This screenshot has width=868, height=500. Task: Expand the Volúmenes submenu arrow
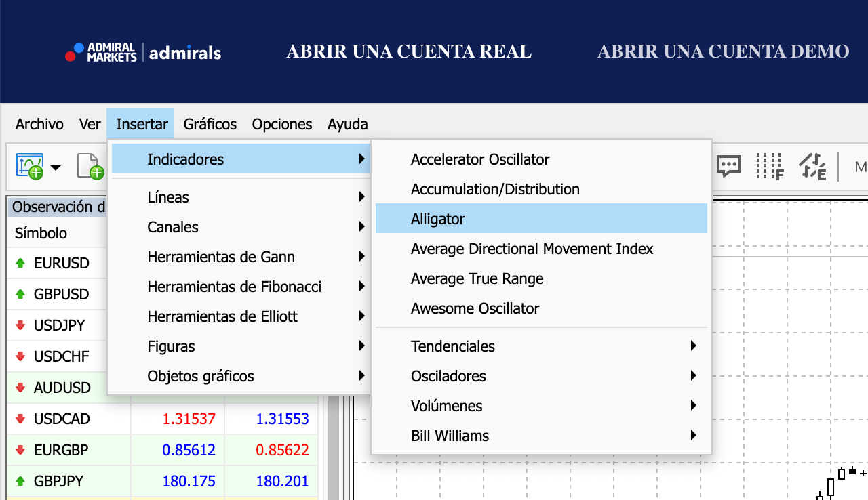click(694, 406)
